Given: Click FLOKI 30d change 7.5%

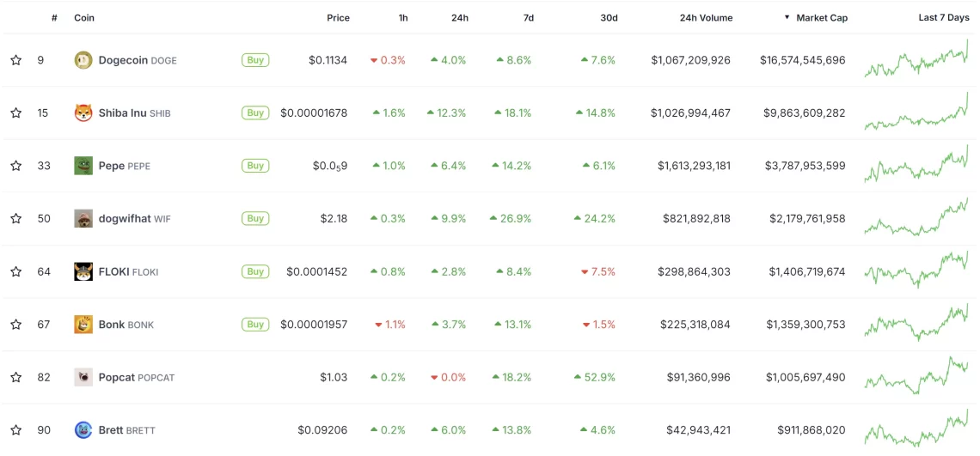Looking at the screenshot, I should [x=598, y=271].
